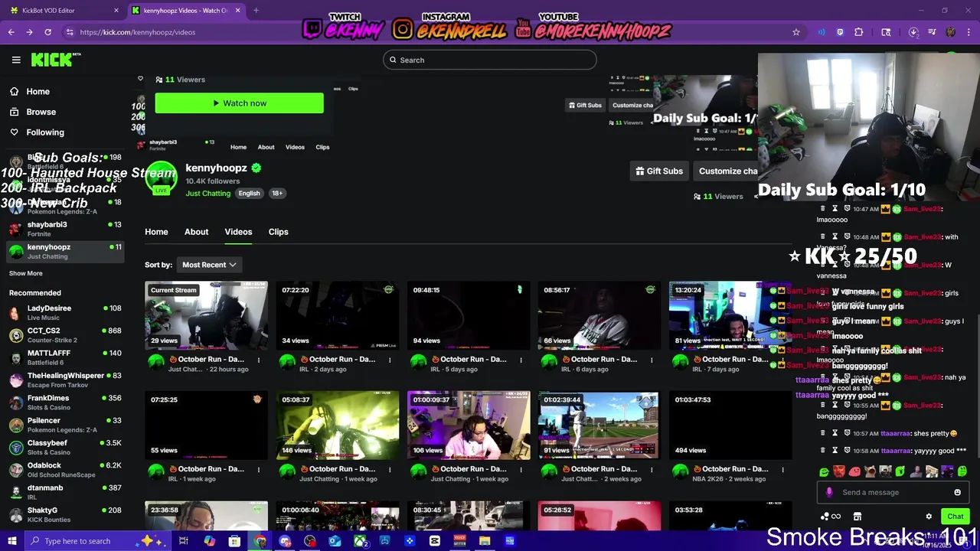
Task: Open chat settings gear icon
Action: pyautogui.click(x=929, y=517)
